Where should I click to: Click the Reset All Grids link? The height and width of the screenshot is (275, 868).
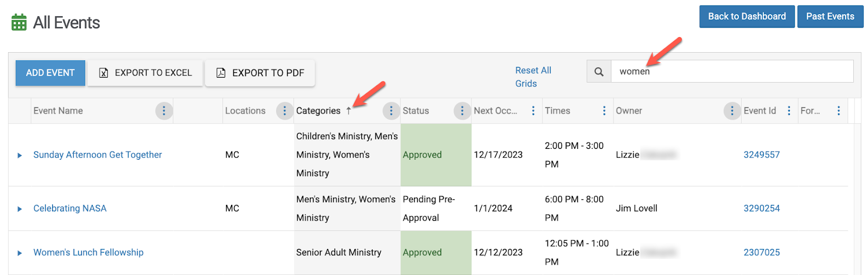pos(533,77)
